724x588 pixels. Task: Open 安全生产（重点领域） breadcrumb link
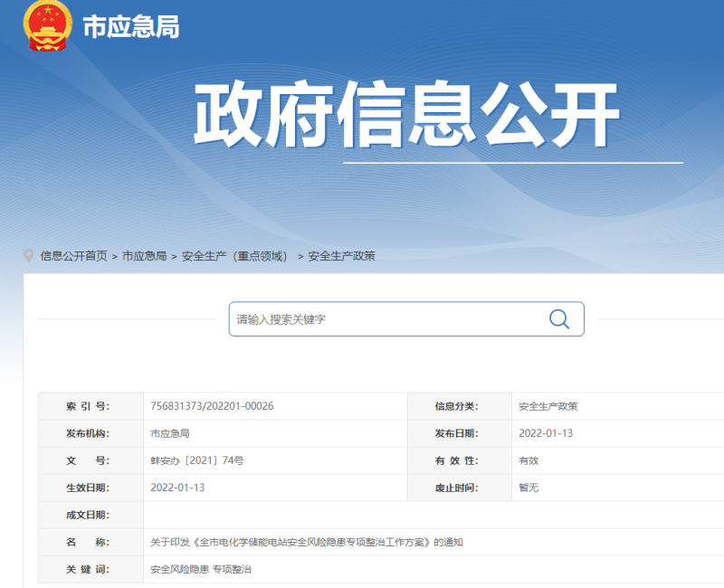tap(234, 256)
